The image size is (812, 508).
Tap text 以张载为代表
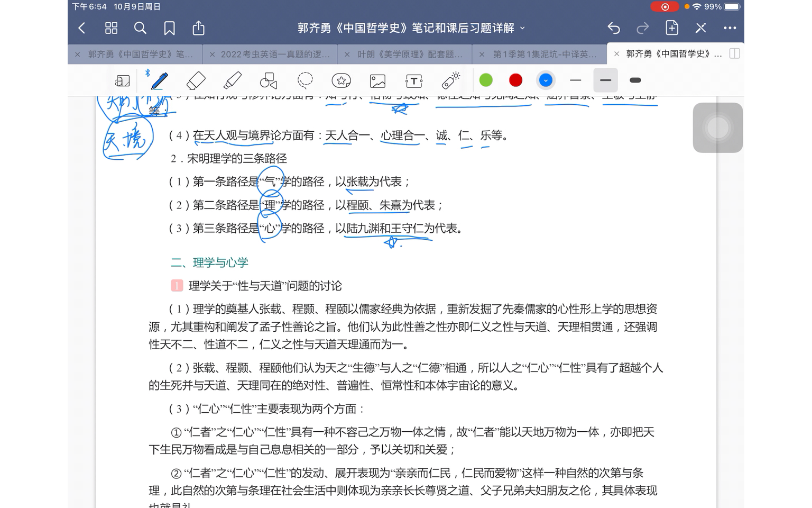click(x=368, y=182)
